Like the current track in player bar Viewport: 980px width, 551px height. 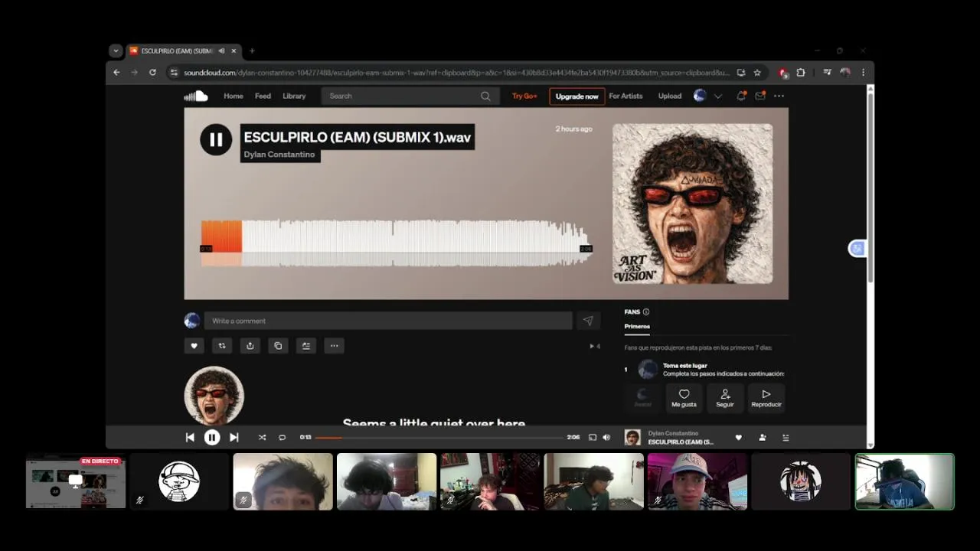click(739, 438)
